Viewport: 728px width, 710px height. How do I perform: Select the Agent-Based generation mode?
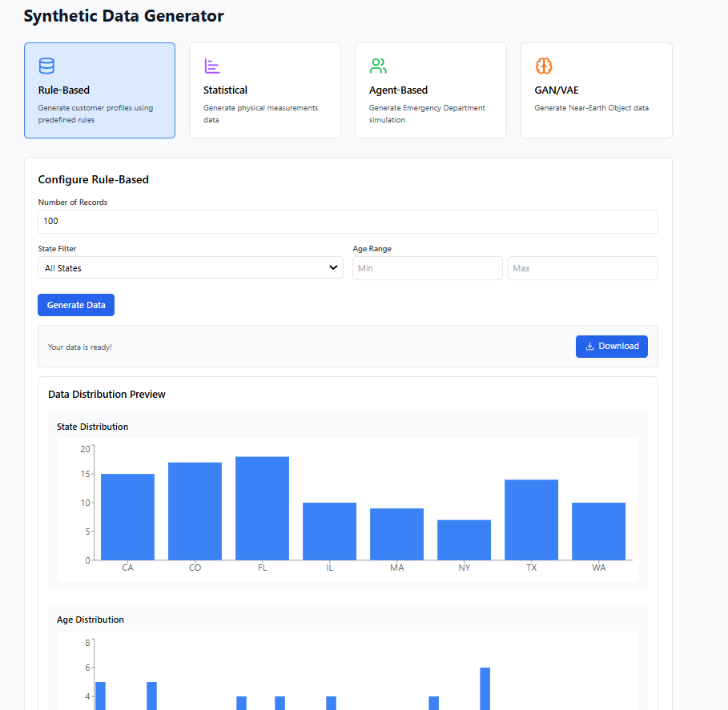(x=430, y=90)
